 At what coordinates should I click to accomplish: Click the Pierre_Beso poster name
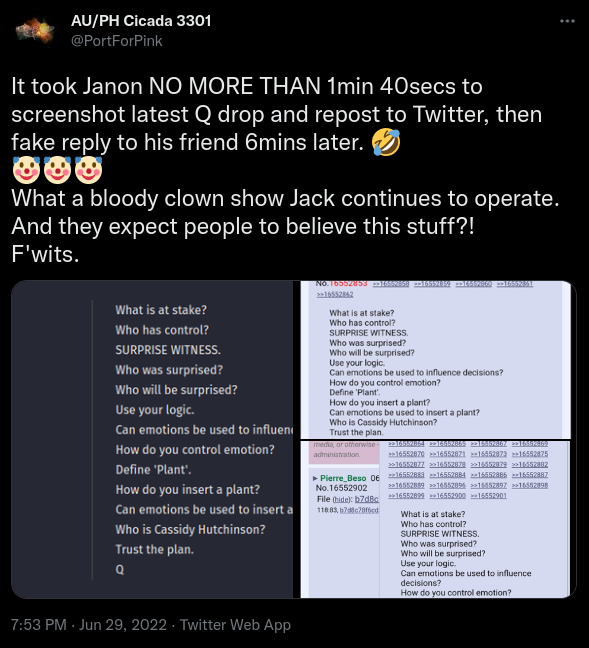[343, 478]
